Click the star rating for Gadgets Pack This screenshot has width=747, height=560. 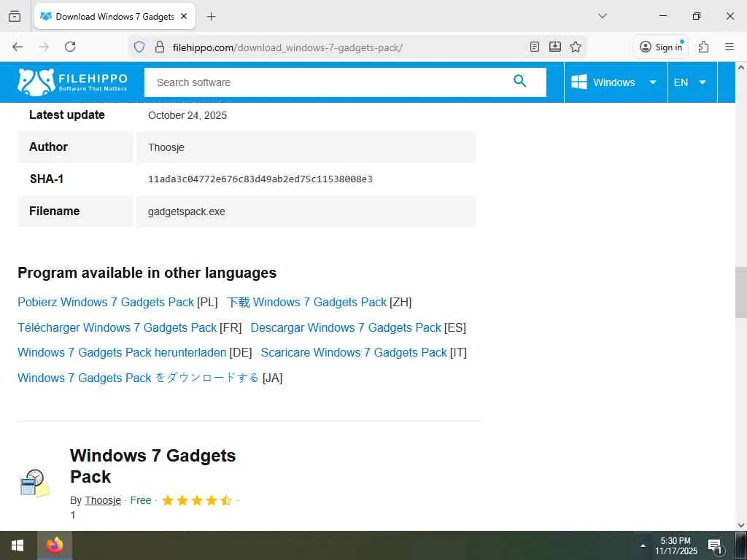[197, 500]
